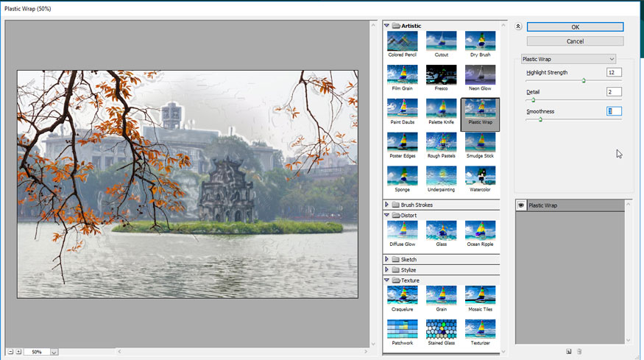Open the Plastic Wrap filter dropdown

click(611, 59)
